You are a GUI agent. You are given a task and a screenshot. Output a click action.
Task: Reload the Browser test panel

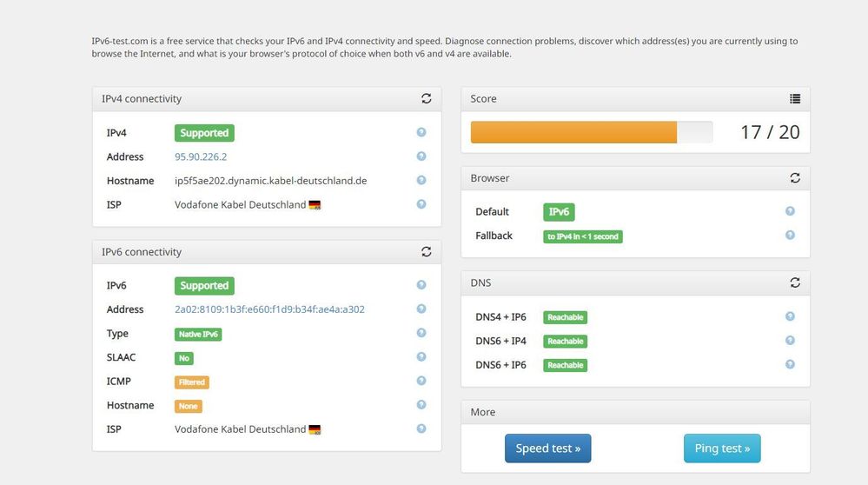coord(794,178)
